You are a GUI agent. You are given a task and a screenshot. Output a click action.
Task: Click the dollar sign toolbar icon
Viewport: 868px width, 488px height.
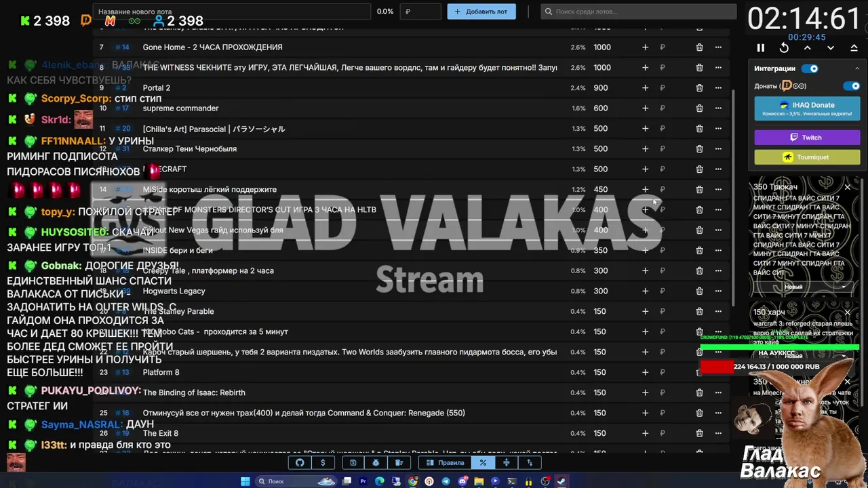pyautogui.click(x=323, y=463)
